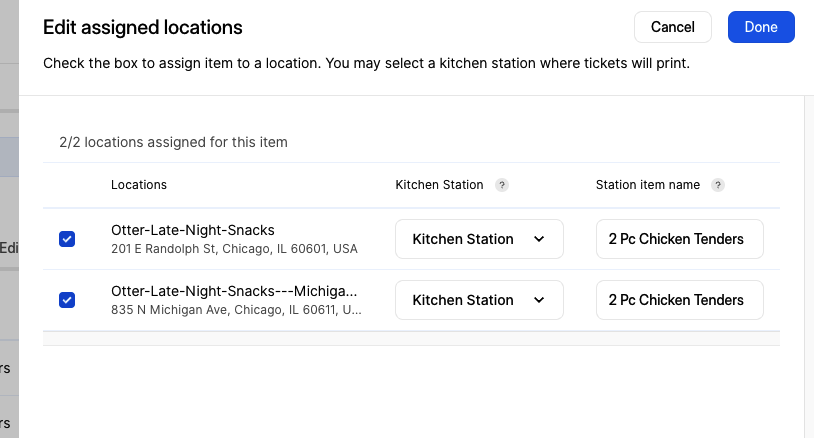The width and height of the screenshot is (814, 438).
Task: Uncheck the Michigan Ave location checkbox
Action: [67, 300]
